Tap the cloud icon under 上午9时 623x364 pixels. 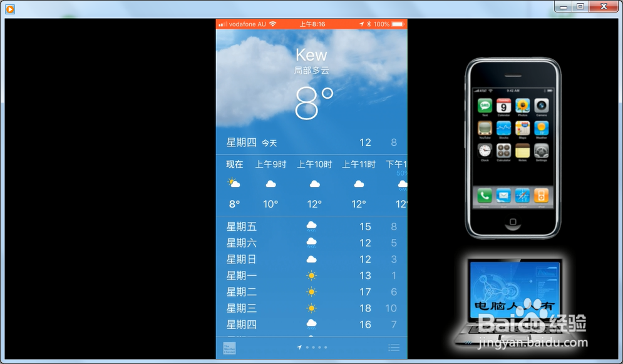point(270,184)
